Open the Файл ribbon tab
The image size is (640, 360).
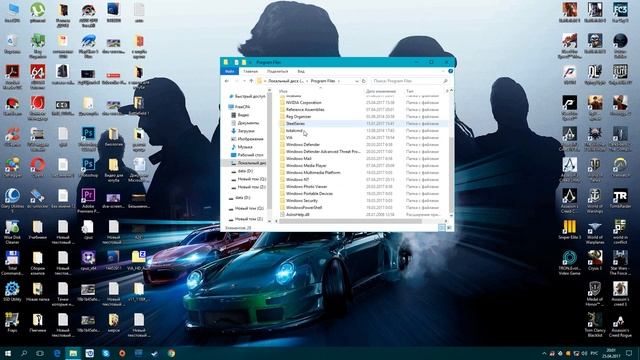coord(229,71)
